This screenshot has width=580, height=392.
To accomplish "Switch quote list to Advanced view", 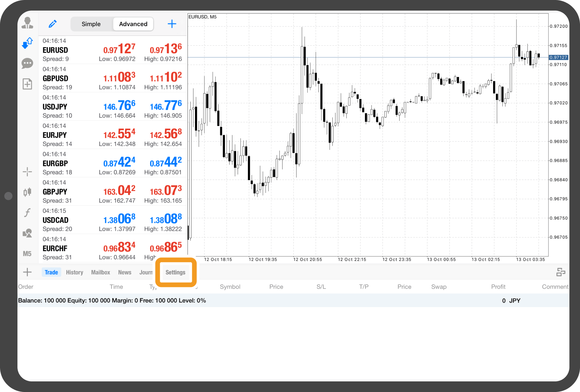I will [x=133, y=24].
